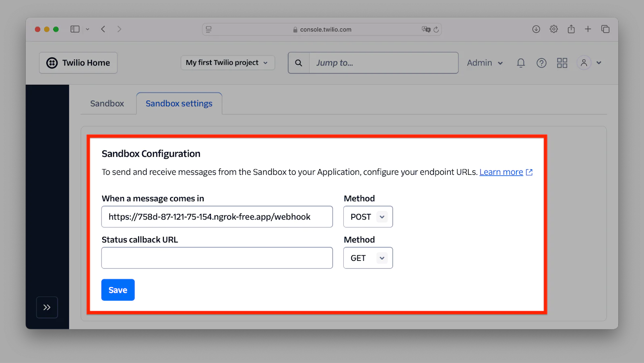Expand the user account chevron
Screen dimensions: 644x363
pos(599,63)
